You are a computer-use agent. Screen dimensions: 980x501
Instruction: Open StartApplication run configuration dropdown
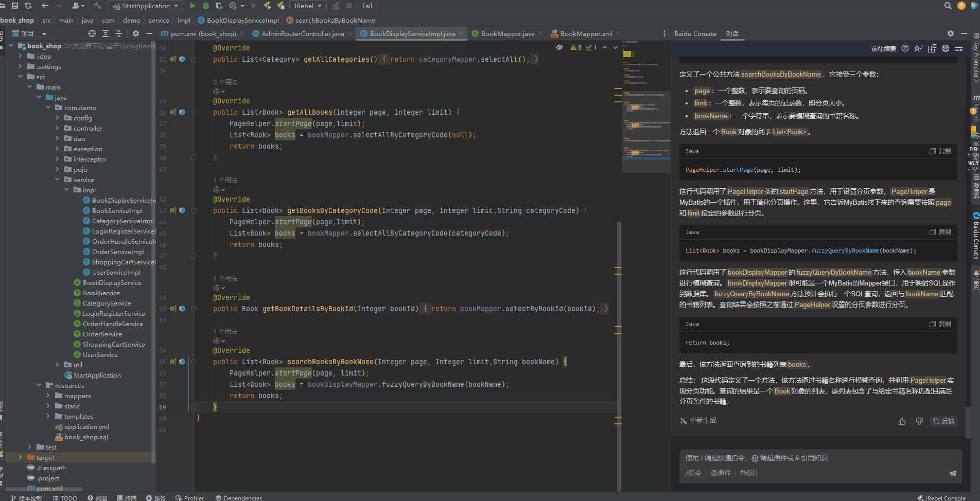[x=146, y=6]
